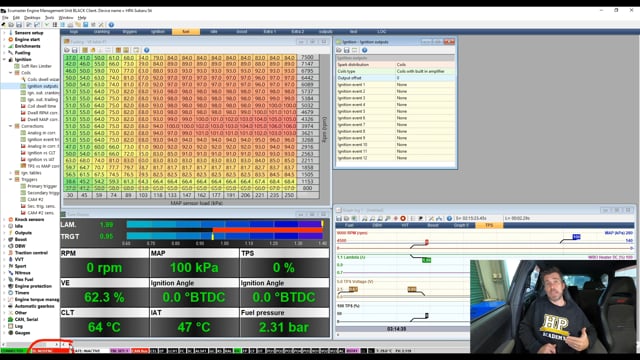Viewport: 640px width, 360px height.
Task: Click the TRGT target lambda bar
Action: (x=225, y=236)
